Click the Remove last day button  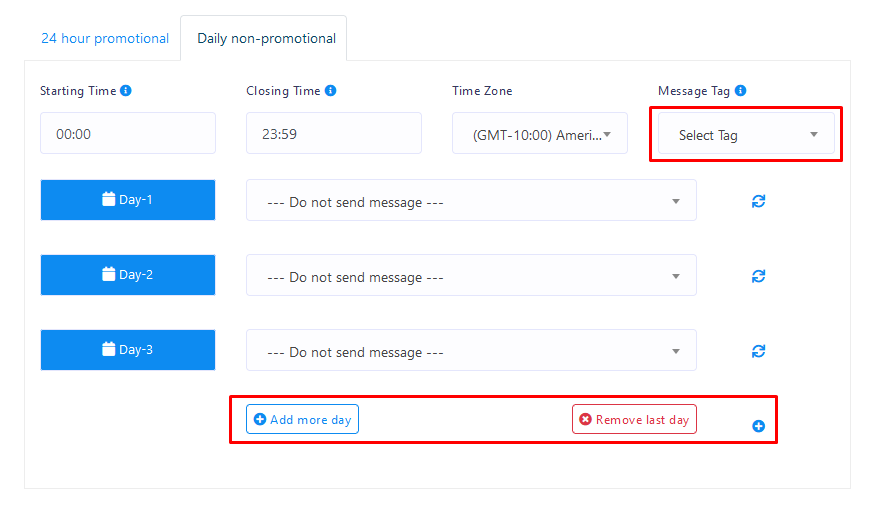coord(634,420)
